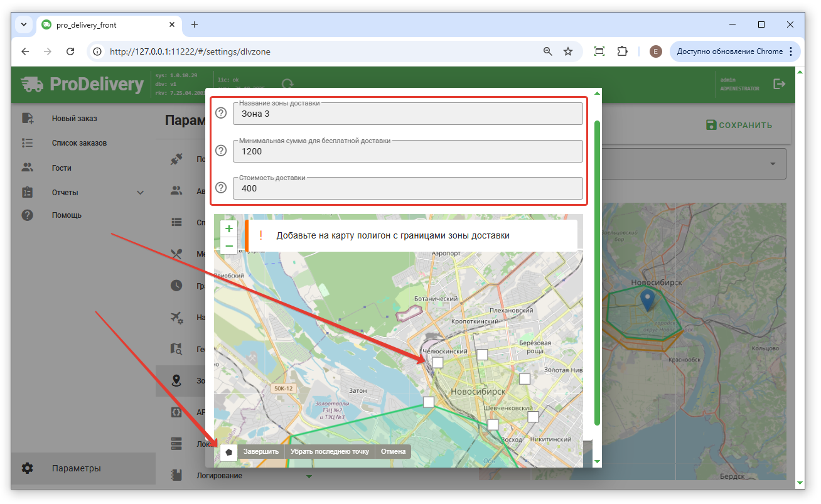The width and height of the screenshot is (821, 504).
Task: Click the Название зоны доставки input field
Action: 407,114
